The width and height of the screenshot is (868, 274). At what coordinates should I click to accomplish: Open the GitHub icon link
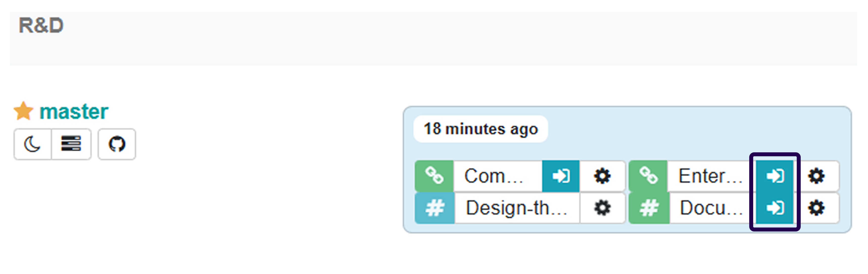click(117, 144)
